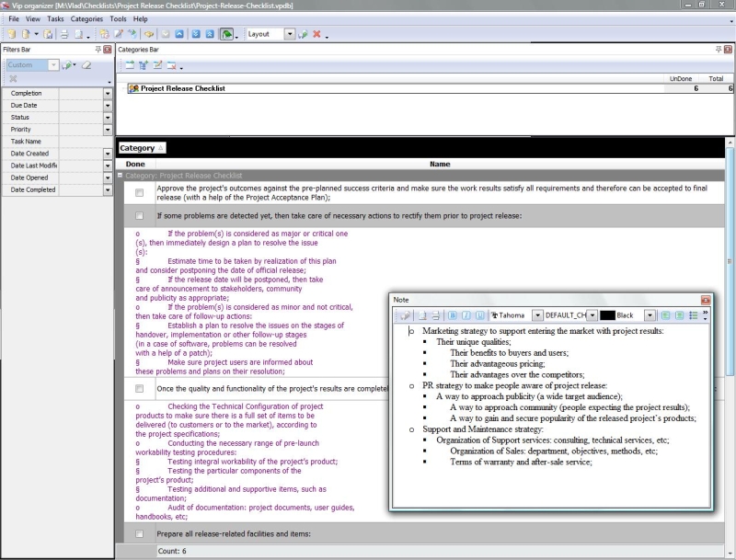Click the eraser icon in Filters Bar
The height and width of the screenshot is (560, 736).
pyautogui.click(x=86, y=65)
